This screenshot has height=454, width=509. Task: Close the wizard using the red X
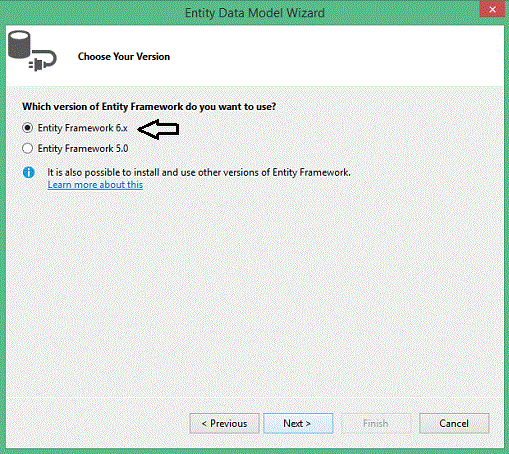pos(492,9)
